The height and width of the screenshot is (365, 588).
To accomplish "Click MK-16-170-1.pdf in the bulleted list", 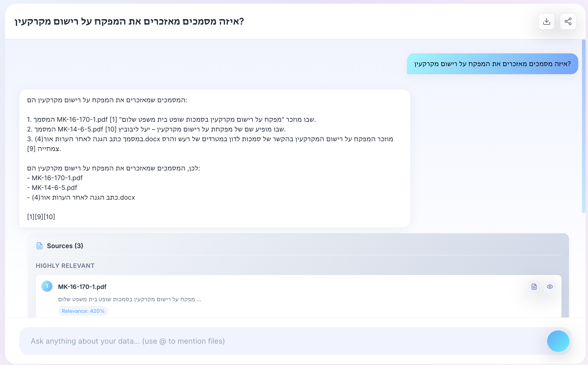I will pos(57,178).
